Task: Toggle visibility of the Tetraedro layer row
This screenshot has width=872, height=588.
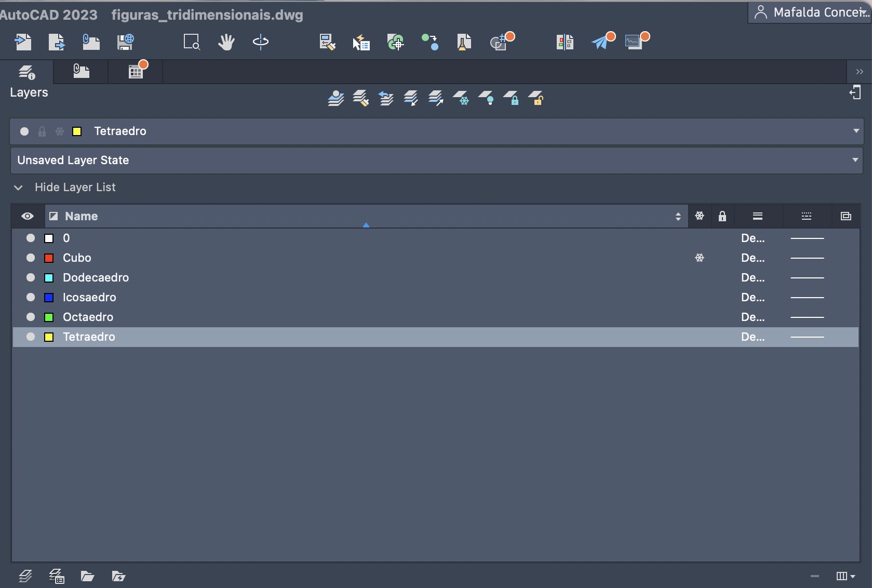Action: tap(31, 337)
